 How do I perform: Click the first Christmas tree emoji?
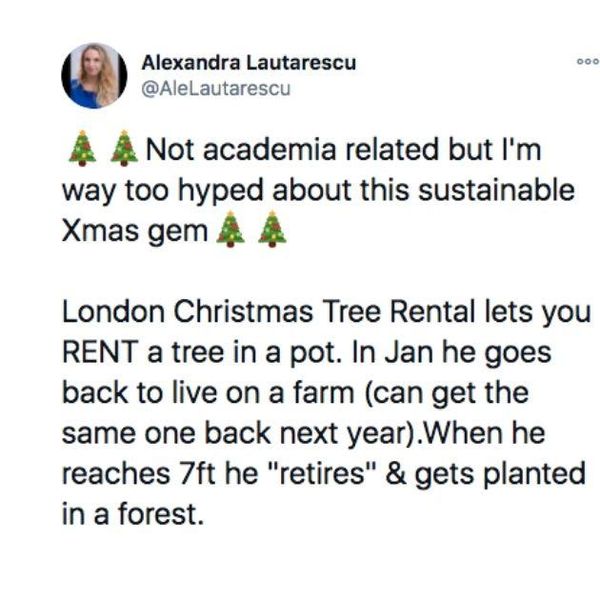click(x=82, y=150)
